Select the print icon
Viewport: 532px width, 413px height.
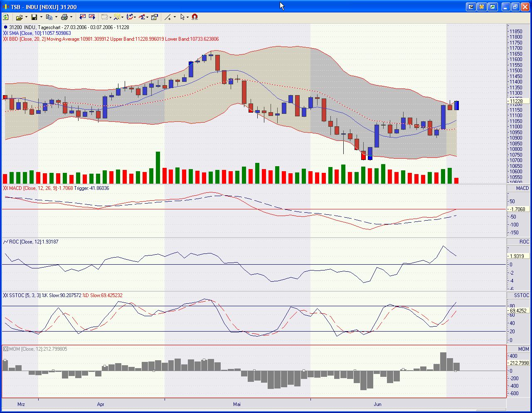coord(64,17)
